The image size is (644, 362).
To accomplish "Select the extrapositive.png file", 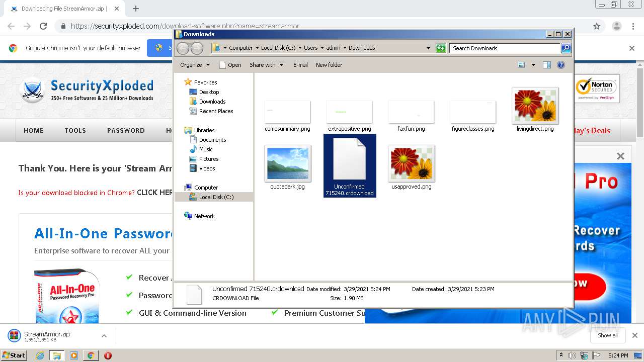I will click(x=350, y=116).
